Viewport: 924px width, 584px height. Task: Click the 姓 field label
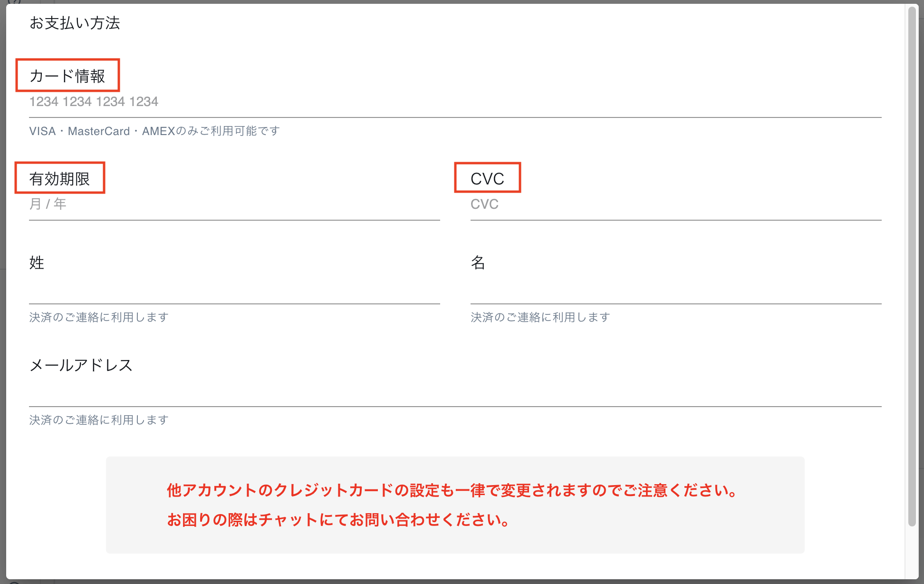[x=37, y=263]
